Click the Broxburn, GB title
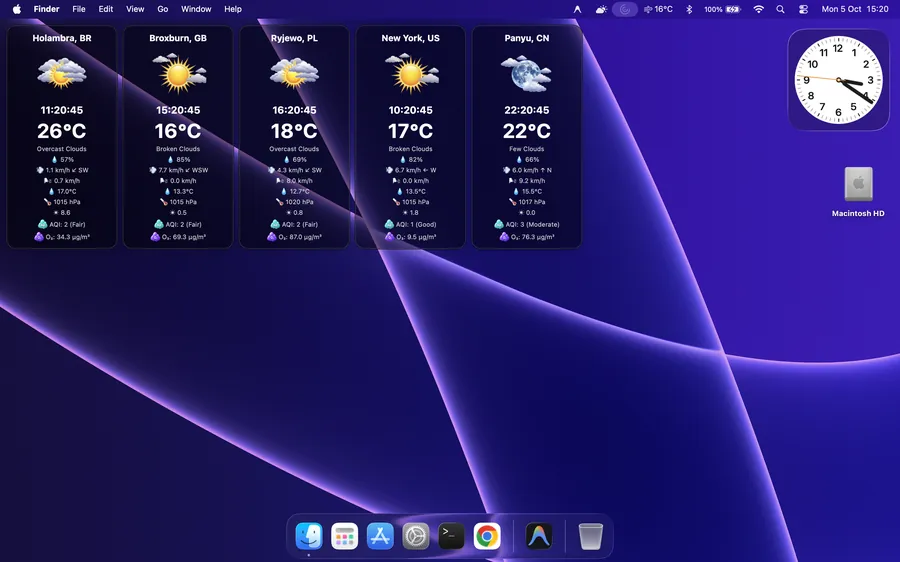Image resolution: width=900 pixels, height=562 pixels. pyautogui.click(x=178, y=38)
